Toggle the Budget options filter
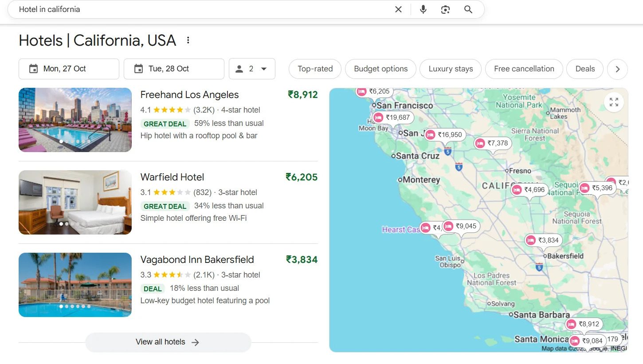The height and width of the screenshot is (364, 643). pyautogui.click(x=380, y=69)
